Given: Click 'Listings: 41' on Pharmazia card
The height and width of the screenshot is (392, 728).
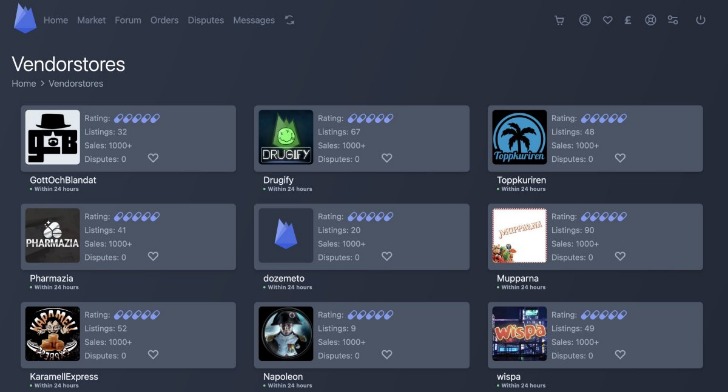Looking at the screenshot, I should tap(105, 230).
